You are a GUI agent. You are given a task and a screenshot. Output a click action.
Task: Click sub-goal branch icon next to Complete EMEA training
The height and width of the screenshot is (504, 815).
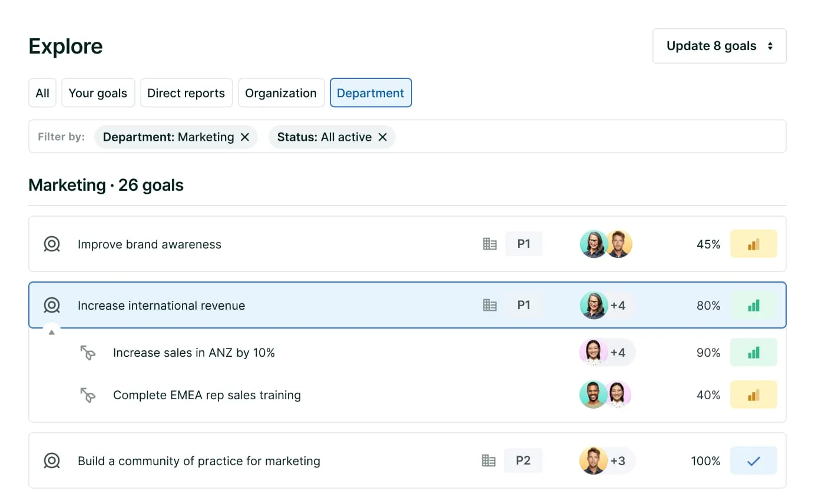pyautogui.click(x=88, y=395)
